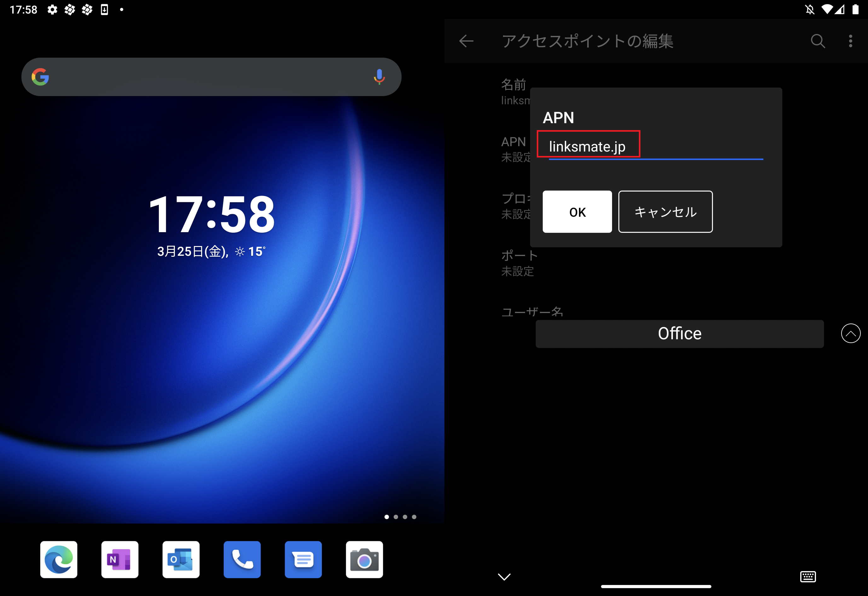Tap the settings gear status icon
The width and height of the screenshot is (868, 596).
click(52, 9)
